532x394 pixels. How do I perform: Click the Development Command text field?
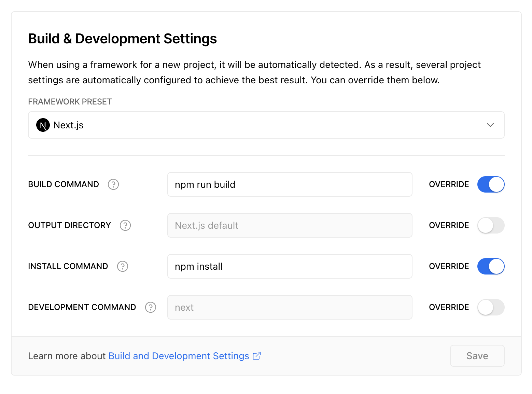click(290, 307)
